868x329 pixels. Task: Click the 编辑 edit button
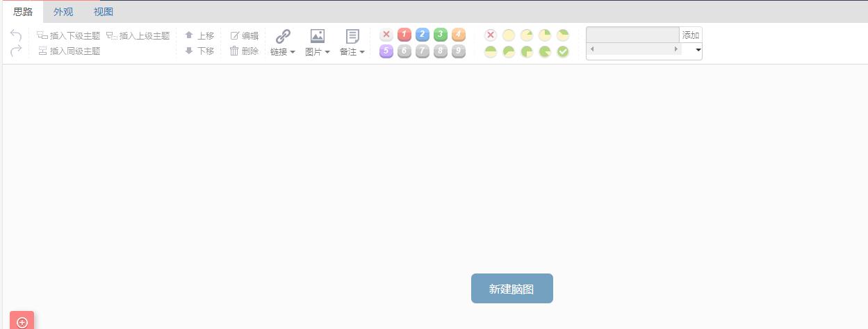pos(244,35)
